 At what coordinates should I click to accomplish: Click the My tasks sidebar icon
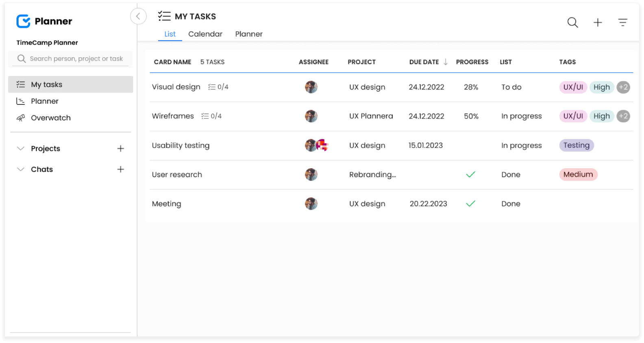click(20, 85)
